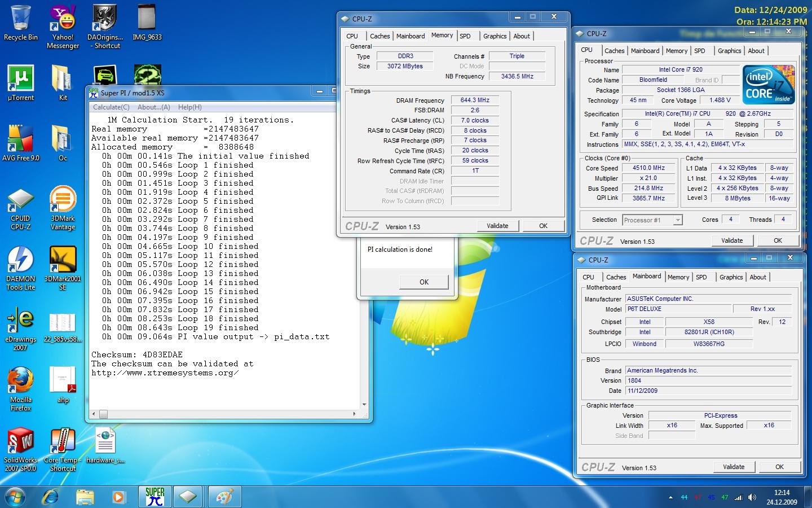
Task: Launch 3DMark2001 SE shortcut
Action: pyautogui.click(x=63, y=269)
